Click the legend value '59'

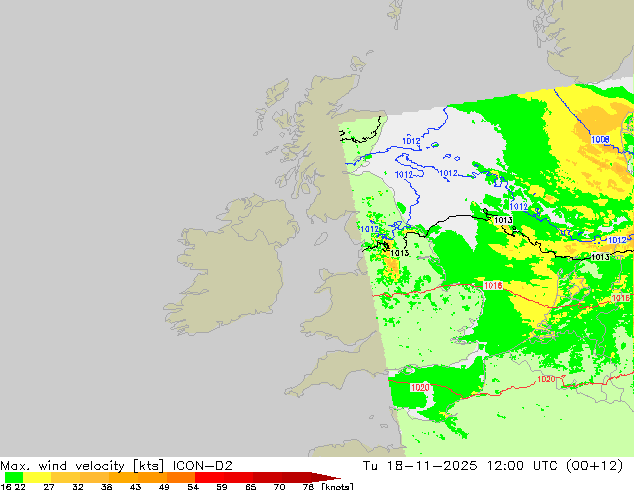(222, 486)
